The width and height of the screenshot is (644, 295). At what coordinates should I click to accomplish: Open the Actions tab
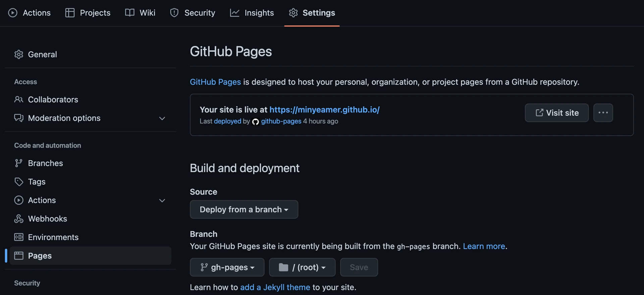[x=29, y=13]
